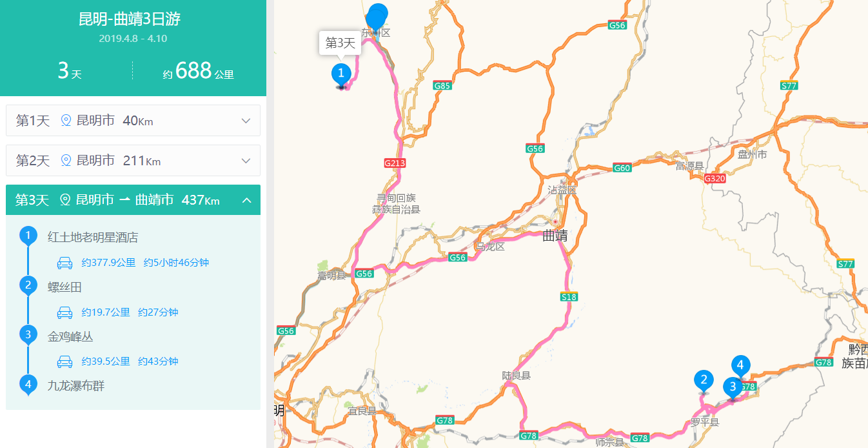Collapse the 第3天 section chevron
Screen dimensions: 868x448
(246, 201)
